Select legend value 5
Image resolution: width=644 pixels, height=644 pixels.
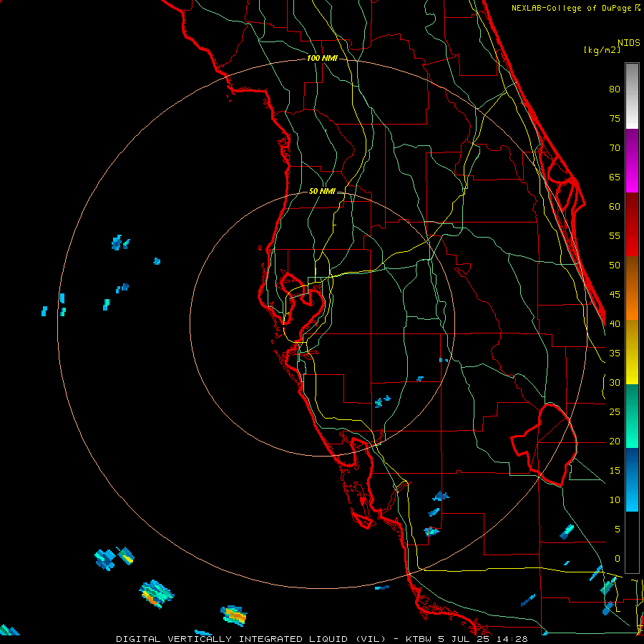pyautogui.click(x=618, y=529)
